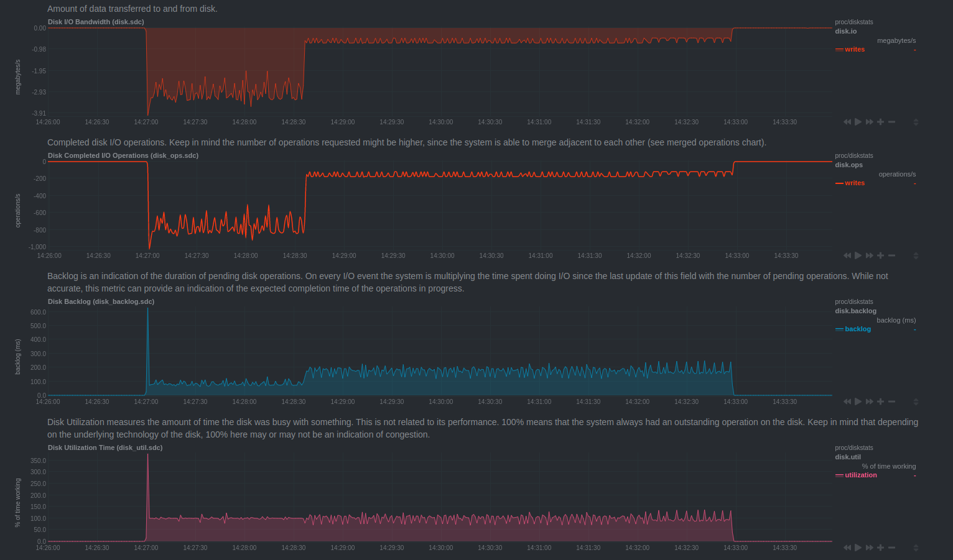
Task: Click resize handle of Disk I/O Bandwidth chart
Action: (x=916, y=122)
